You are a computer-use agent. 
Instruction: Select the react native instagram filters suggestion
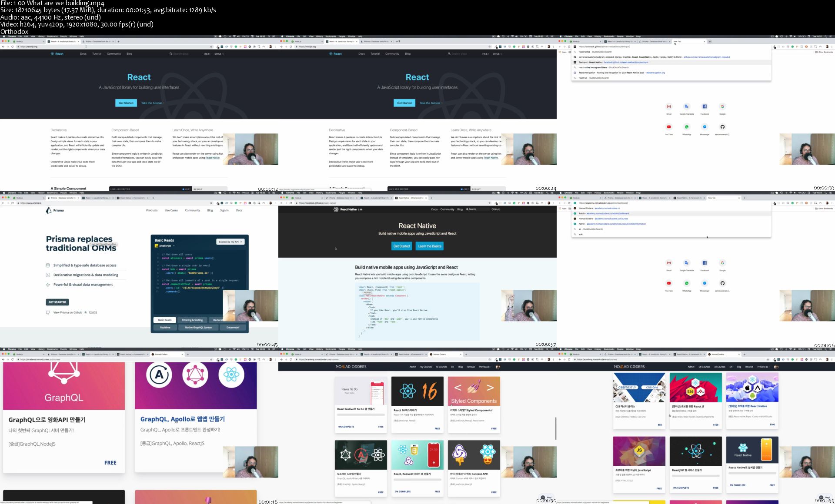coord(672,67)
